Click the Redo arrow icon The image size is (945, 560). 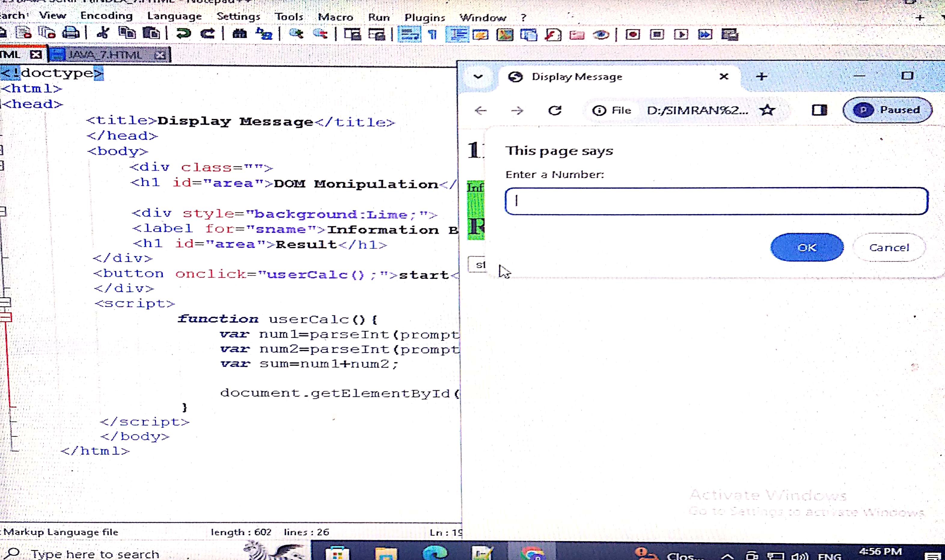pos(207,34)
